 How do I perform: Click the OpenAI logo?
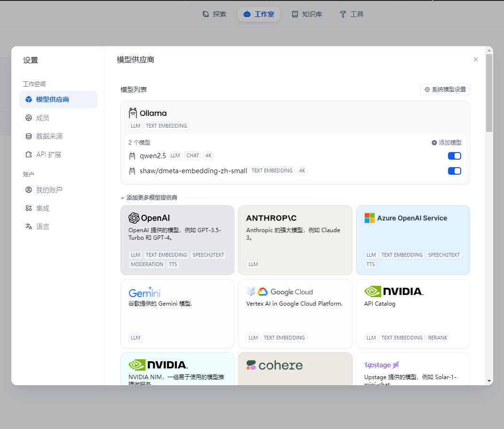[x=149, y=218]
